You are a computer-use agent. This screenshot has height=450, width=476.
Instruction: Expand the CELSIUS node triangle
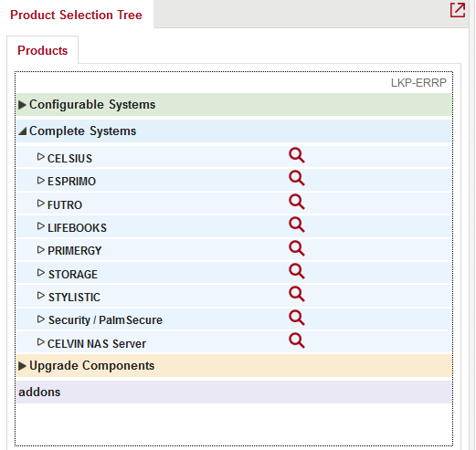point(41,157)
